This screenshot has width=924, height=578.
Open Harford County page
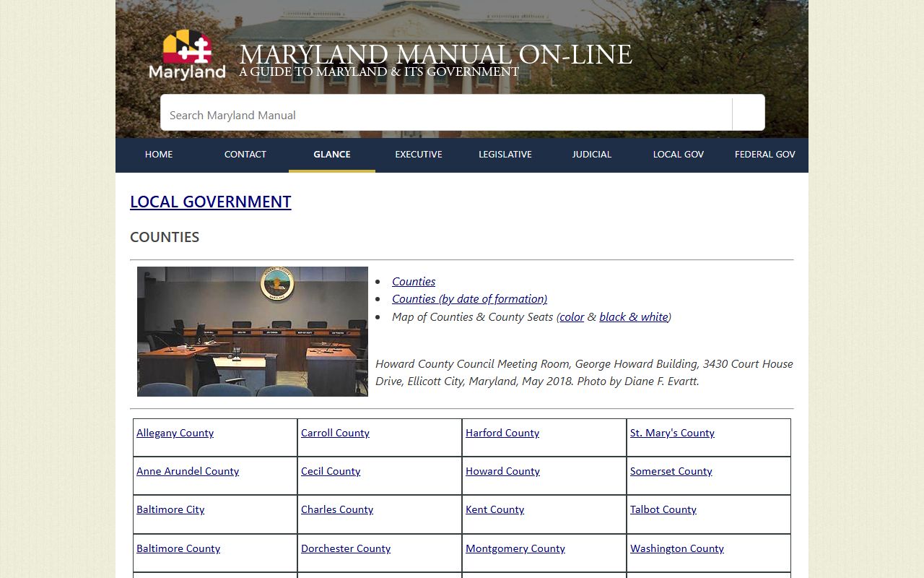click(502, 433)
